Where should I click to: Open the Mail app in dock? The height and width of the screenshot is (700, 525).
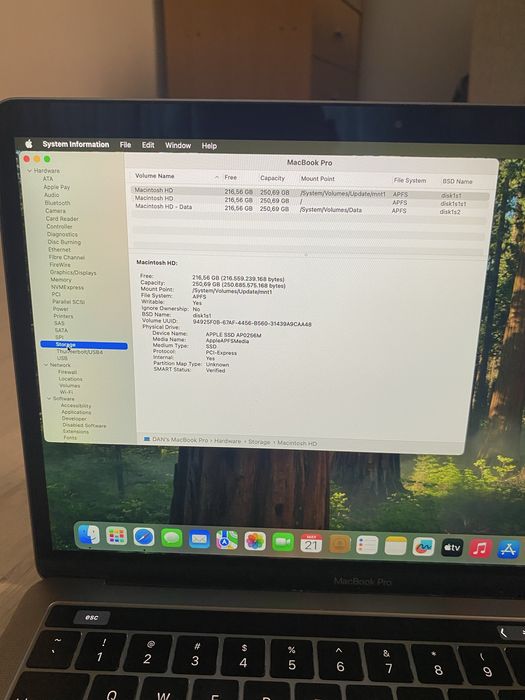[199, 539]
